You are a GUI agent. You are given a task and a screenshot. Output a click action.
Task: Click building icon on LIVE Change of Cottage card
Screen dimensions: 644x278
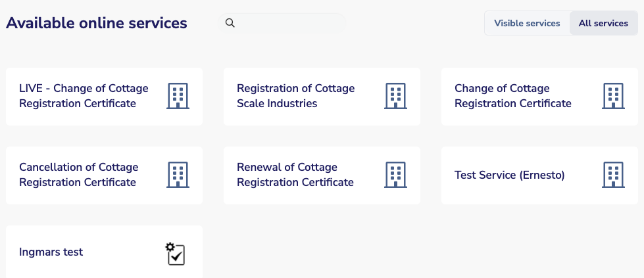(178, 96)
